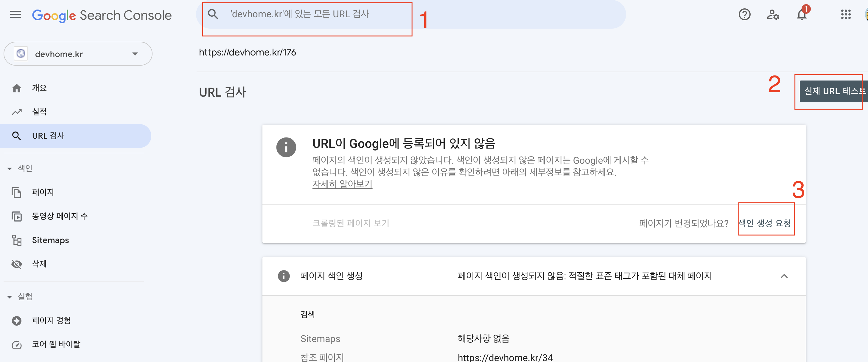868x362 pixels.
Task: Select the 실적 performance icon
Action: 16,112
